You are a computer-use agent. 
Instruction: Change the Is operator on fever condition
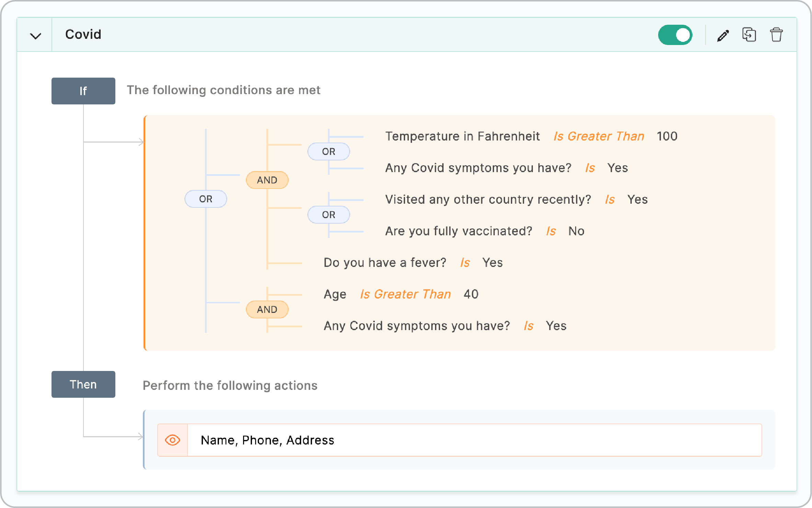click(465, 262)
